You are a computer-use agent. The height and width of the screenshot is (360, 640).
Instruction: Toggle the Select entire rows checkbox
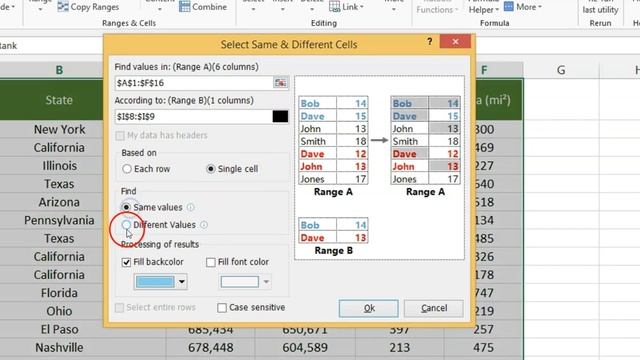(119, 308)
